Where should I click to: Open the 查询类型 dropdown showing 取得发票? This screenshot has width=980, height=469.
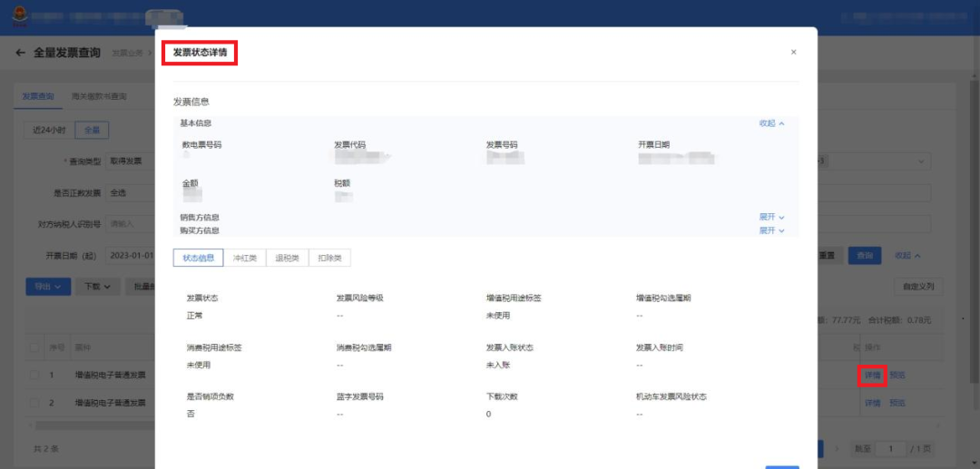[131, 161]
